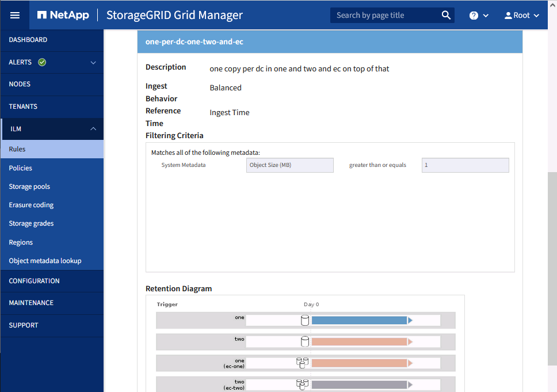Click the erasure coding icon in ec-one row

(302, 363)
